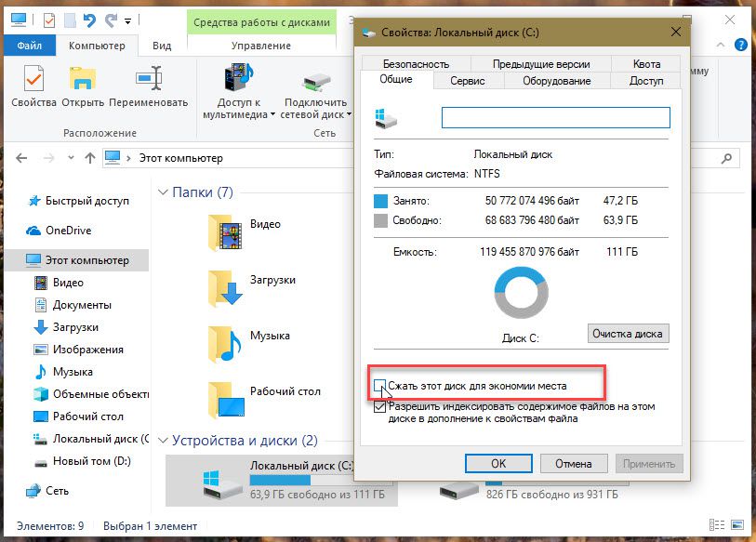Screen dimensions: 756x542
Task: Open the Музыка folder in main pane
Action: [226, 342]
